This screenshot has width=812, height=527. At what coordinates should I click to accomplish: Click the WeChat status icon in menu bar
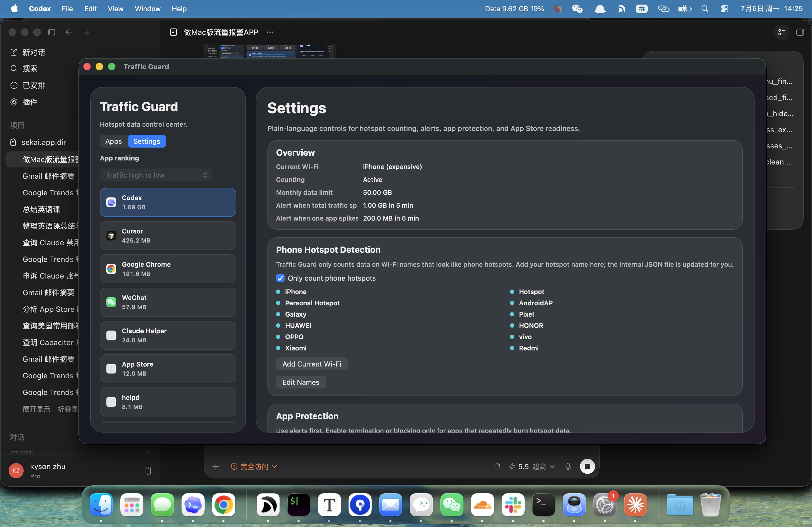(577, 9)
